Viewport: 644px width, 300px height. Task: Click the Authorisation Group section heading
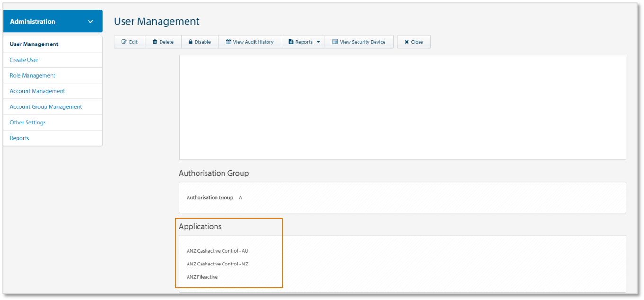[x=214, y=173]
